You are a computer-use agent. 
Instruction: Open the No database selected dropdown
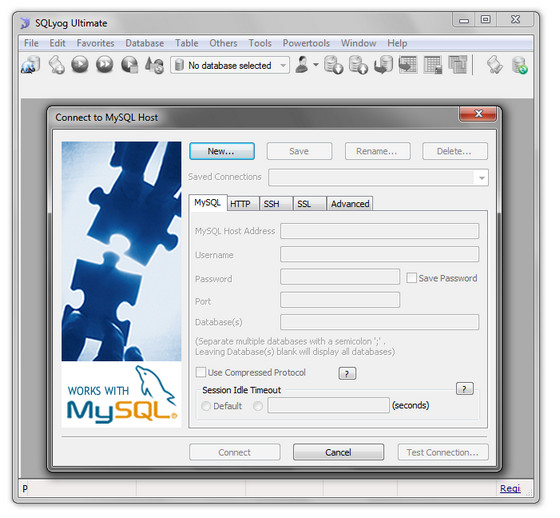pos(230,65)
